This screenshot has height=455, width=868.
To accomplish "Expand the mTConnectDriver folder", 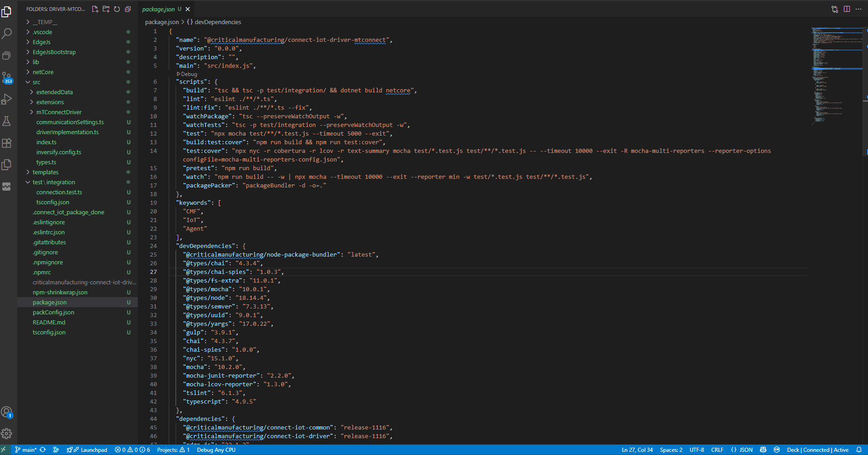I will click(x=77, y=112).
